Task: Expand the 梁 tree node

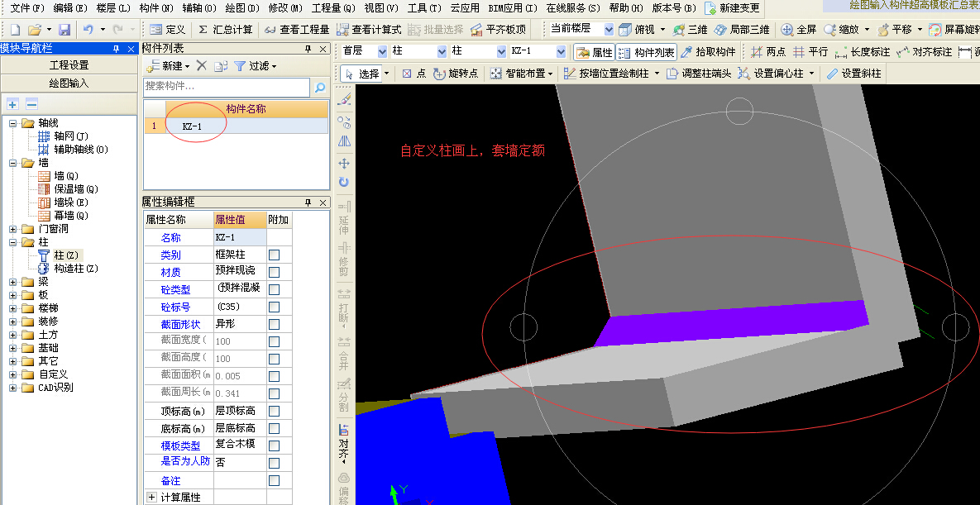Action: coord(12,282)
